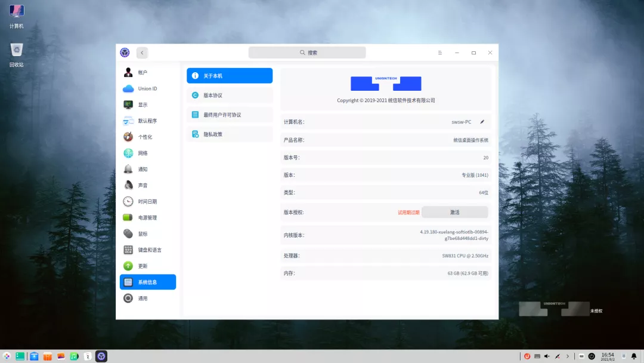The height and width of the screenshot is (363, 644).
Task: Click the 63 GB memory value
Action: point(468,273)
